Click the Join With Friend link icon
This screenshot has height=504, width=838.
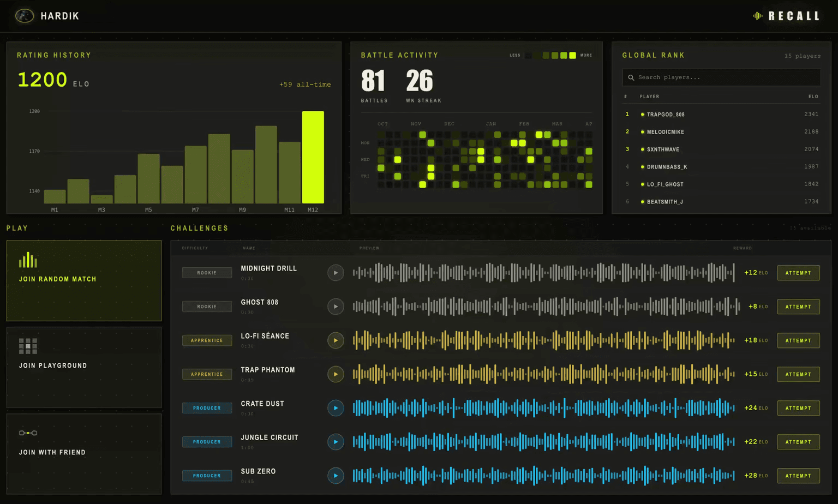28,433
